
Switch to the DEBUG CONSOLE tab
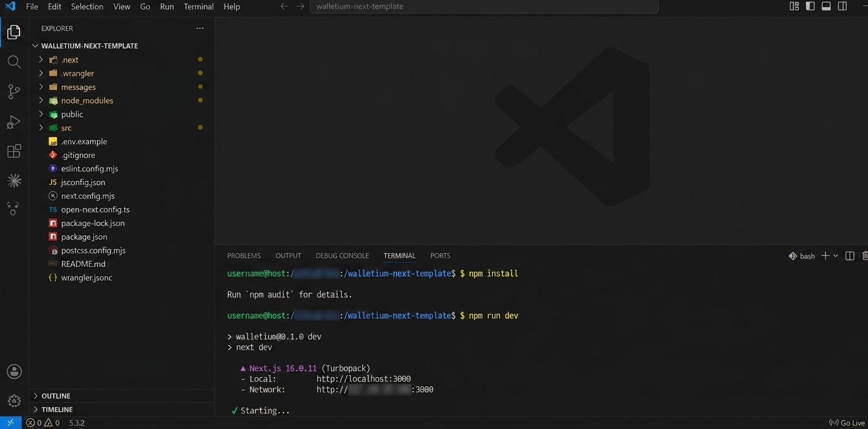point(342,256)
